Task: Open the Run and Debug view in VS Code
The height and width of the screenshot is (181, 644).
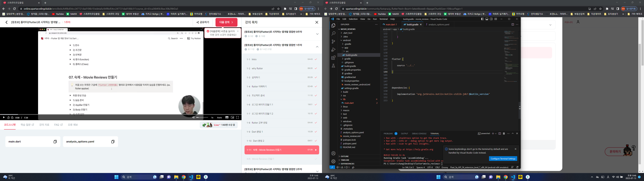Action: click(x=333, y=50)
